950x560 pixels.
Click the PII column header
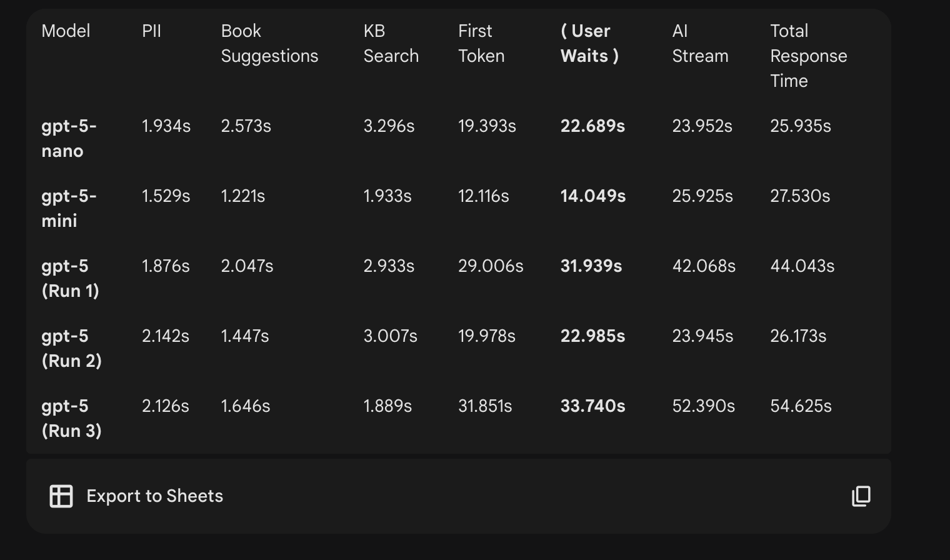(x=151, y=31)
